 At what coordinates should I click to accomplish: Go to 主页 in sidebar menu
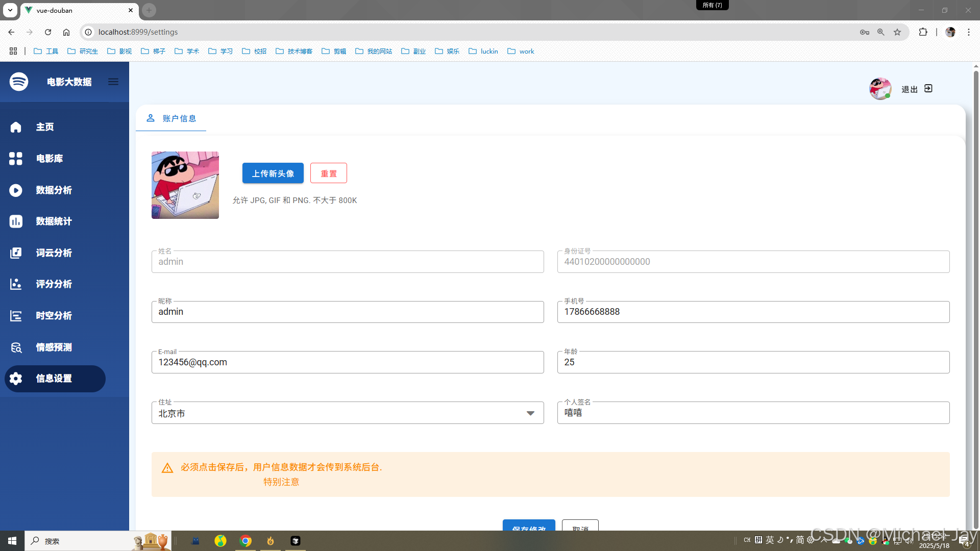pyautogui.click(x=45, y=127)
